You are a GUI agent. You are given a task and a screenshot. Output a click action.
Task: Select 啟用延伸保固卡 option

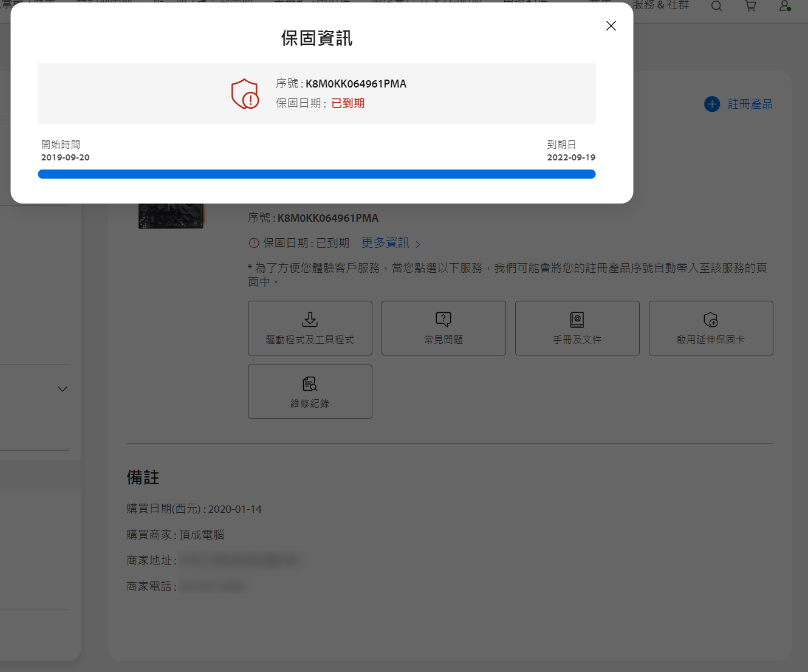pos(711,328)
